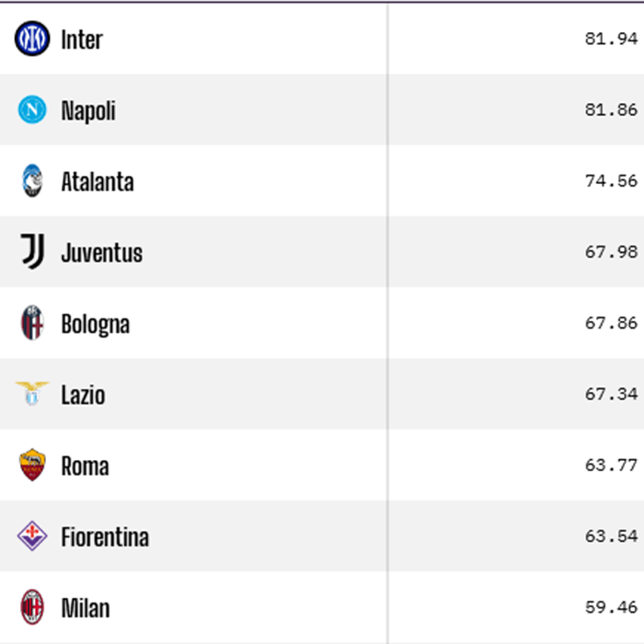Click the Fiorentina club crest icon

click(32, 536)
